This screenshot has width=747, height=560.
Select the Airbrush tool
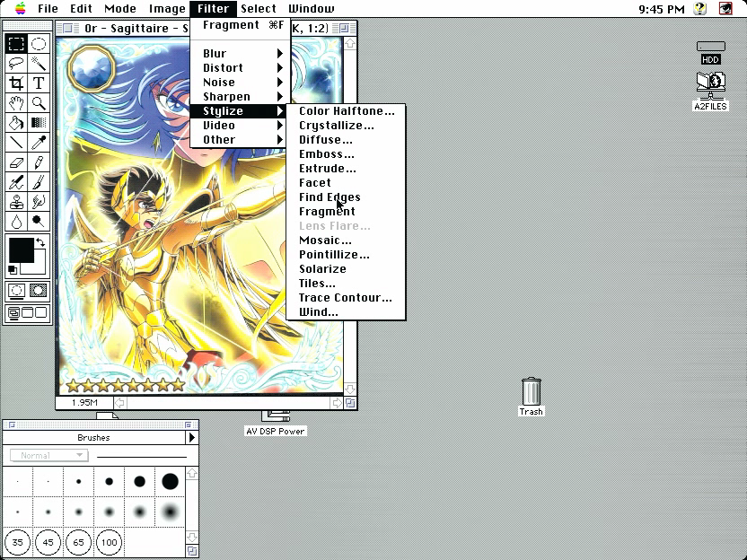point(16,182)
